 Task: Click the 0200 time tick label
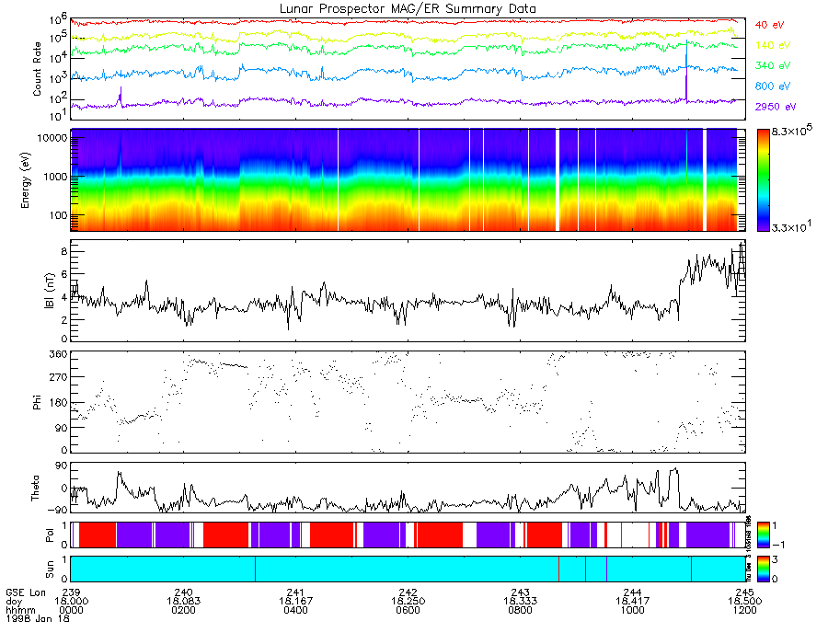[x=183, y=610]
